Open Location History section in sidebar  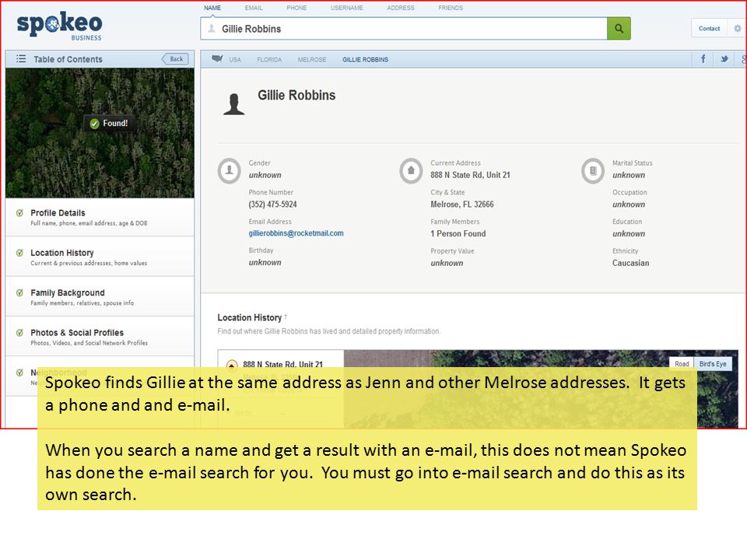tap(100, 257)
